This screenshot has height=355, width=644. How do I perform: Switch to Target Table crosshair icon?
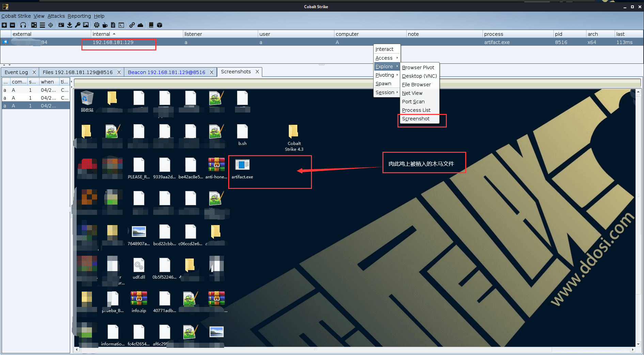(x=51, y=25)
